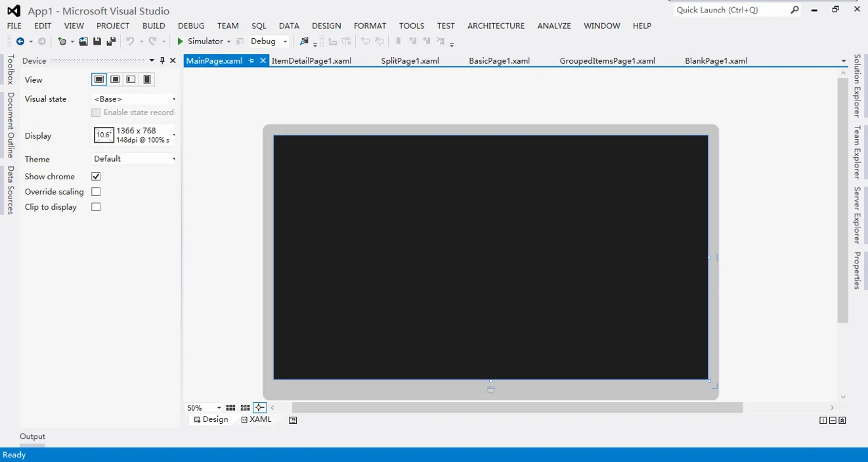Open the Solution Explorer side panel
868x462 pixels.
[x=857, y=85]
